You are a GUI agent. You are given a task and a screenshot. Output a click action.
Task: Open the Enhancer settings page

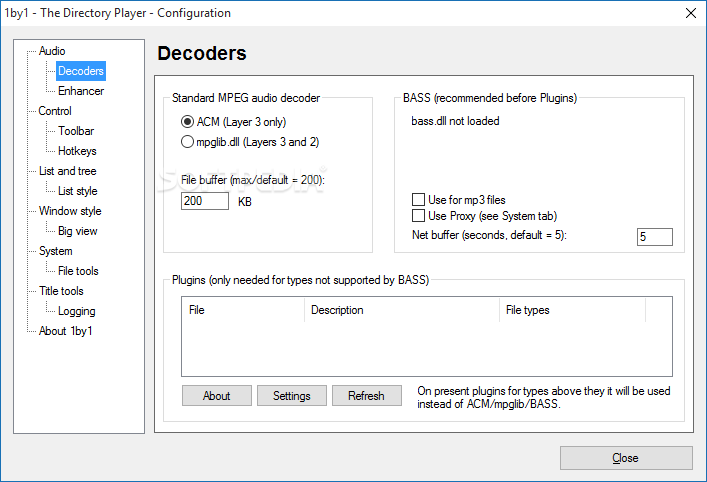pos(81,91)
